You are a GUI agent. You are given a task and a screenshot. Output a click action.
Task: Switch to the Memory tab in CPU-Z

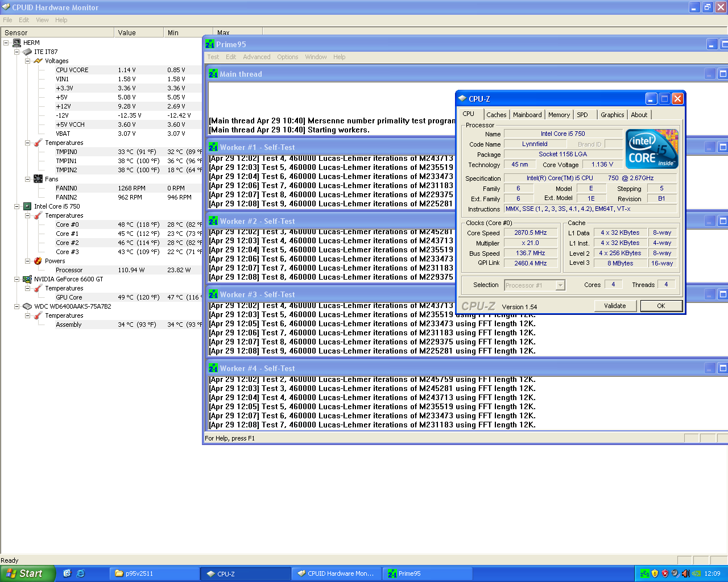559,115
